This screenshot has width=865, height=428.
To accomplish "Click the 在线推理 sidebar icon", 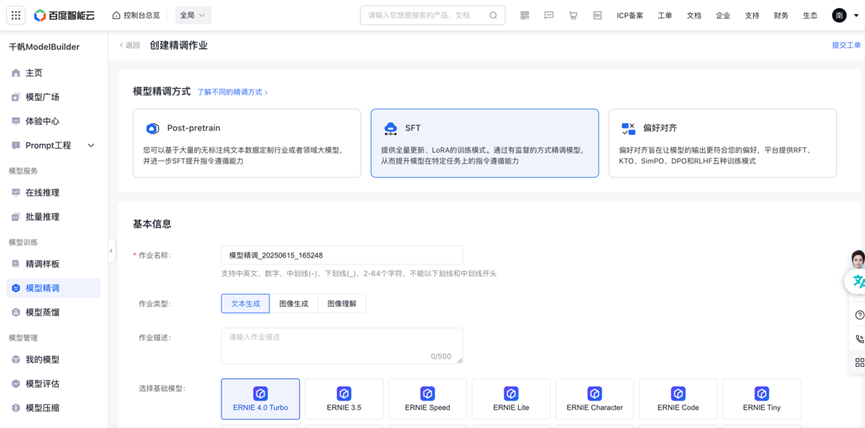I will click(x=16, y=192).
